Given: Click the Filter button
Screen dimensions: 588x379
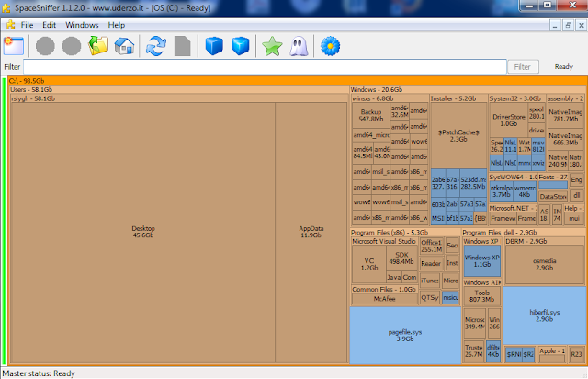Looking at the screenshot, I should click(x=523, y=67).
